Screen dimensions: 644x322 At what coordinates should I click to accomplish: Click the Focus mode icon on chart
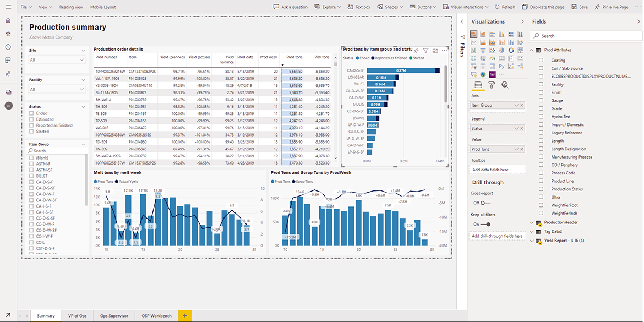click(x=435, y=51)
